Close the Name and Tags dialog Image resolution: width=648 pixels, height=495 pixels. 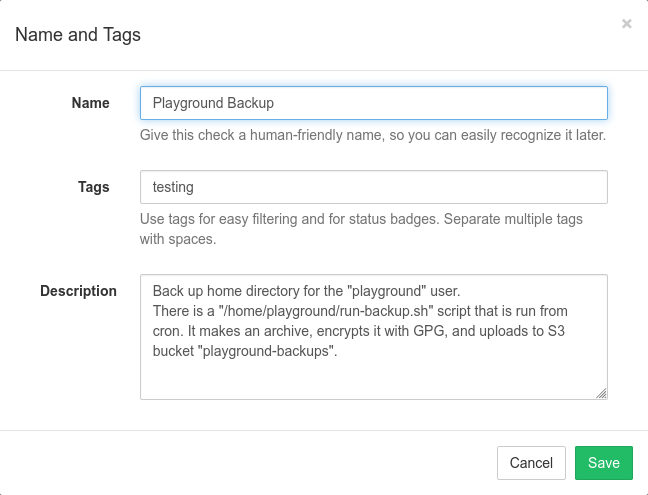pos(626,24)
